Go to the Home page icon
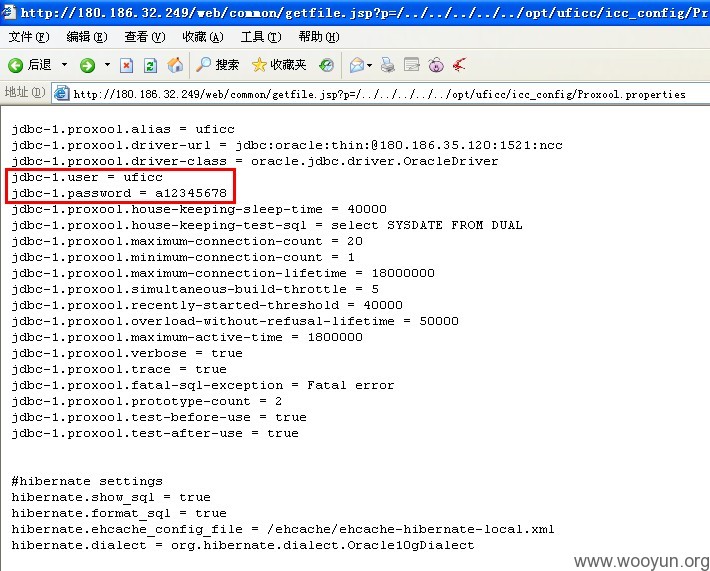The image size is (710, 571). (x=175, y=65)
